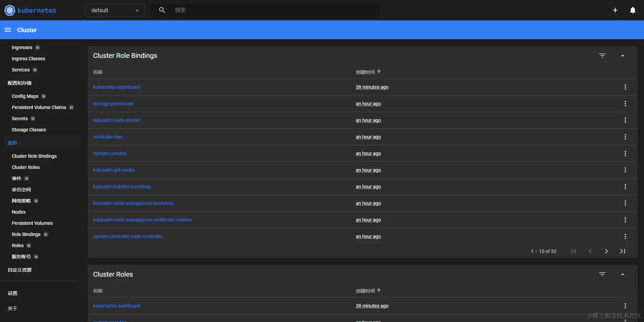Open 命名空间 namespaces in sidebar
This screenshot has height=322, width=644.
tap(21, 190)
